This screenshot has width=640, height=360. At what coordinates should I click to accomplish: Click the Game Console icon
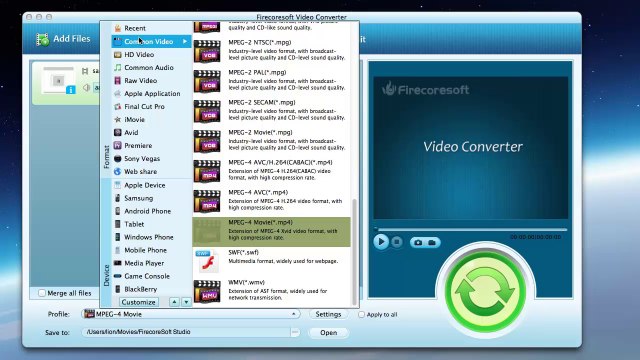coord(118,276)
